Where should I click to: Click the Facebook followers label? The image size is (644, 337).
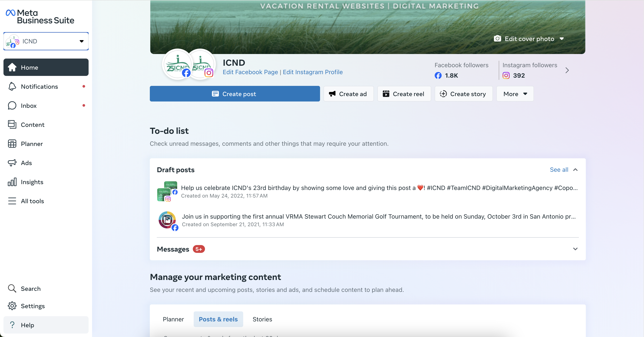(x=461, y=65)
